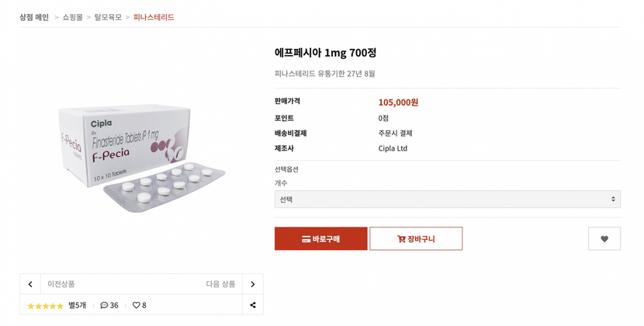Click the speech bubble comments icon

pos(104,305)
